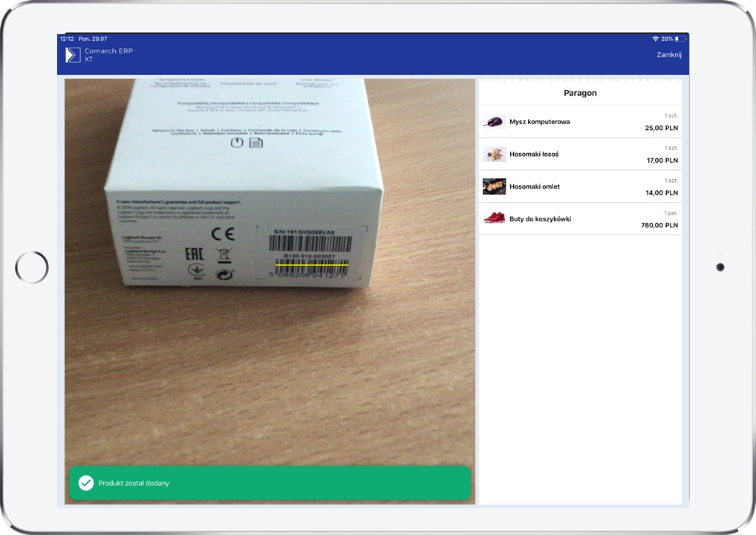Tap the 25,00 PLN price

(x=661, y=128)
